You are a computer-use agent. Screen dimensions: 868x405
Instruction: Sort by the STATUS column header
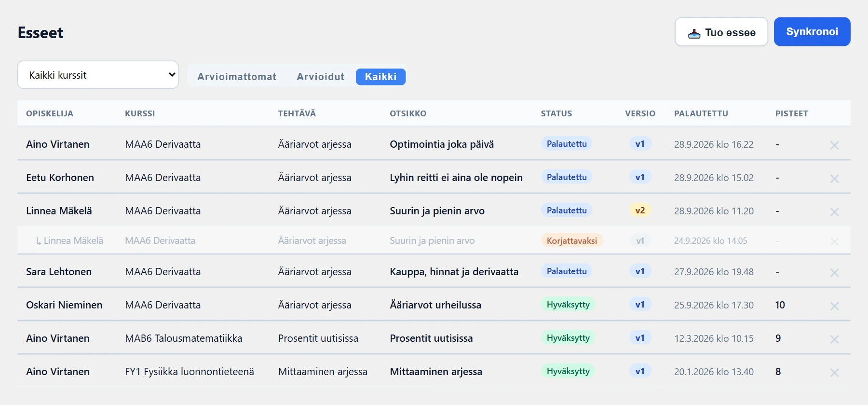tap(556, 113)
